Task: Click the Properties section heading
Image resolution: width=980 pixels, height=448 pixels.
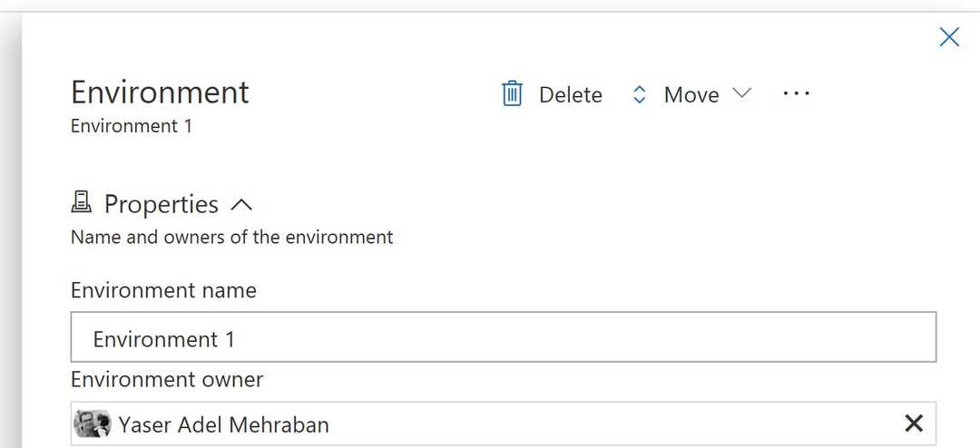Action: (162, 204)
